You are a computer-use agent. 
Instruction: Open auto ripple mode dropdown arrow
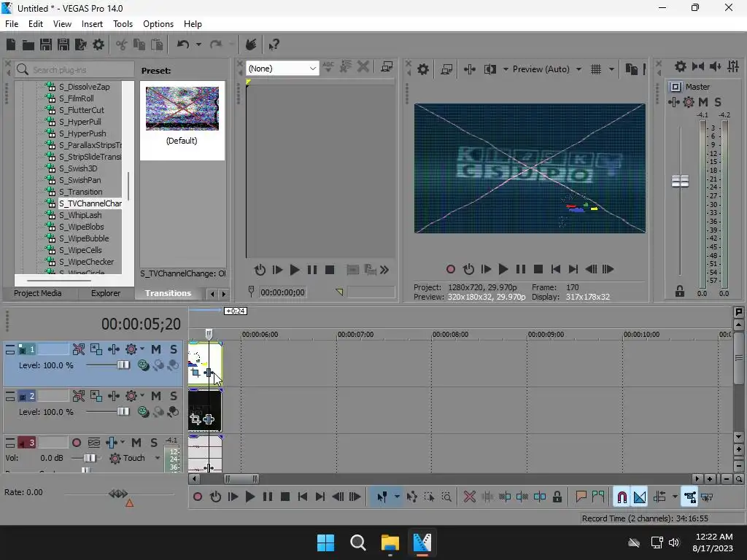click(x=675, y=497)
